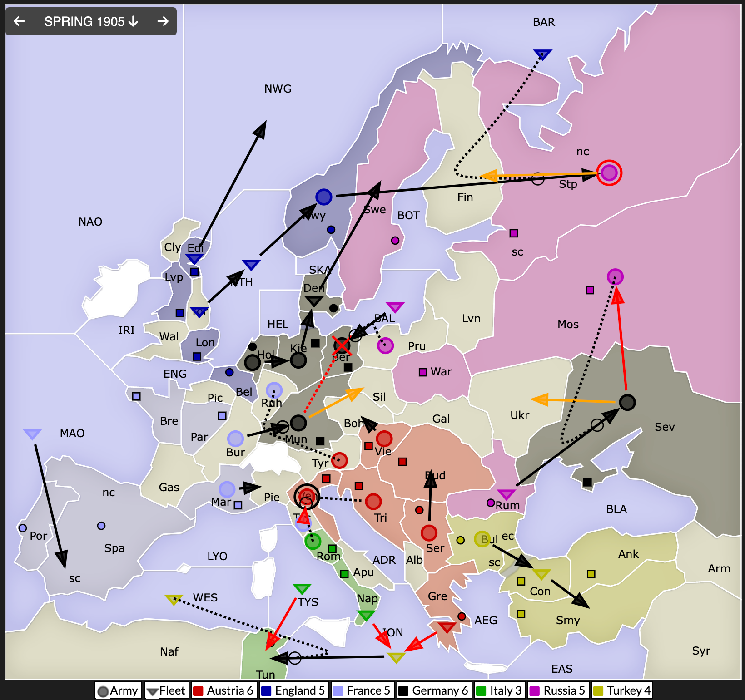This screenshot has height=700, width=745.
Task: Select the Russian army in Moscow
Action: 615,276
